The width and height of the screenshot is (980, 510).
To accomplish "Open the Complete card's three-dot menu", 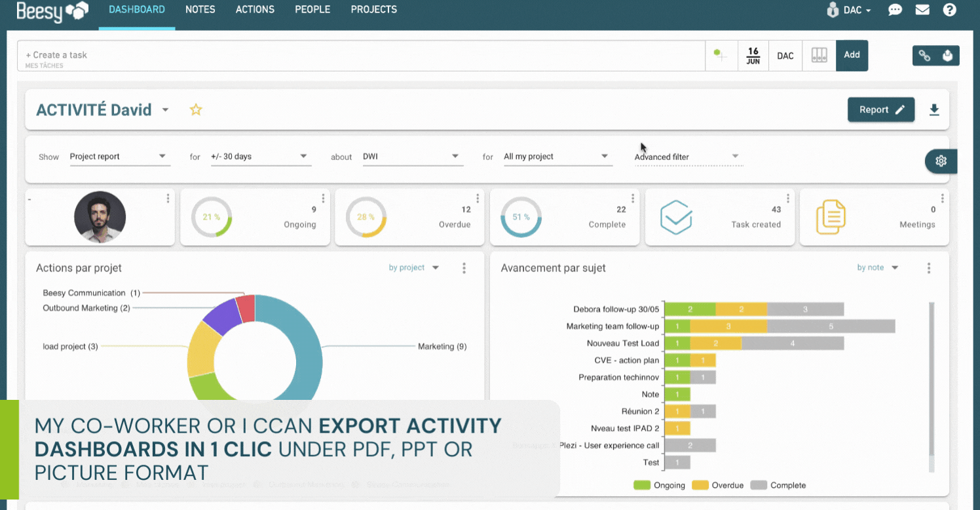I will (x=633, y=198).
